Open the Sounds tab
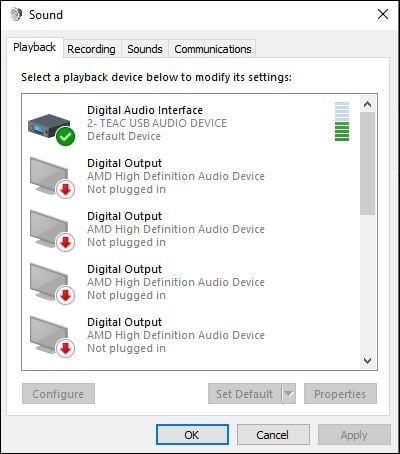This screenshot has width=400, height=454. tap(145, 49)
